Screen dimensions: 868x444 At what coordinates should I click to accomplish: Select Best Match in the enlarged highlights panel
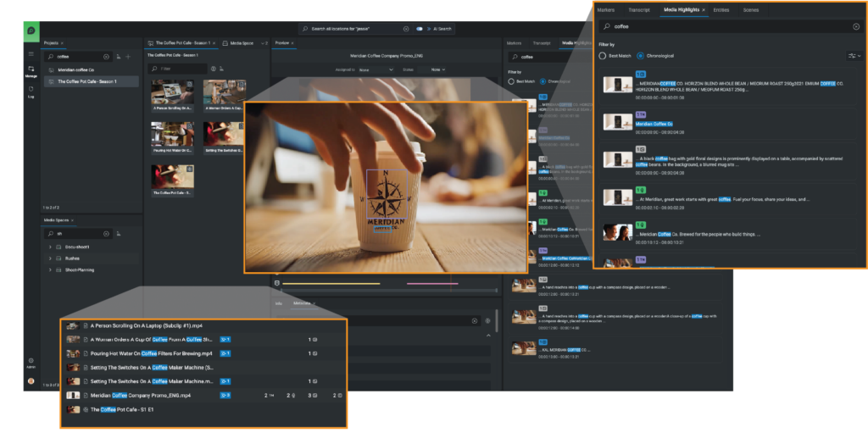tap(603, 56)
